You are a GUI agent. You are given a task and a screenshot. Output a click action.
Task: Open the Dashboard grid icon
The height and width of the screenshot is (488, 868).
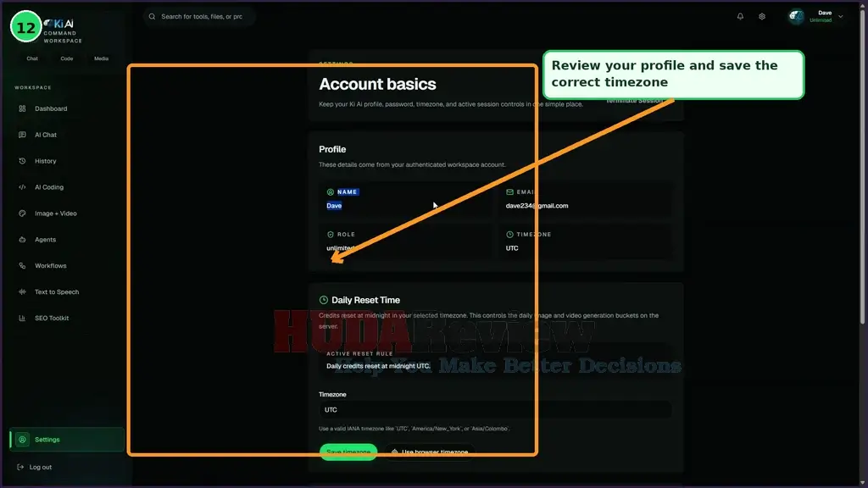22,108
